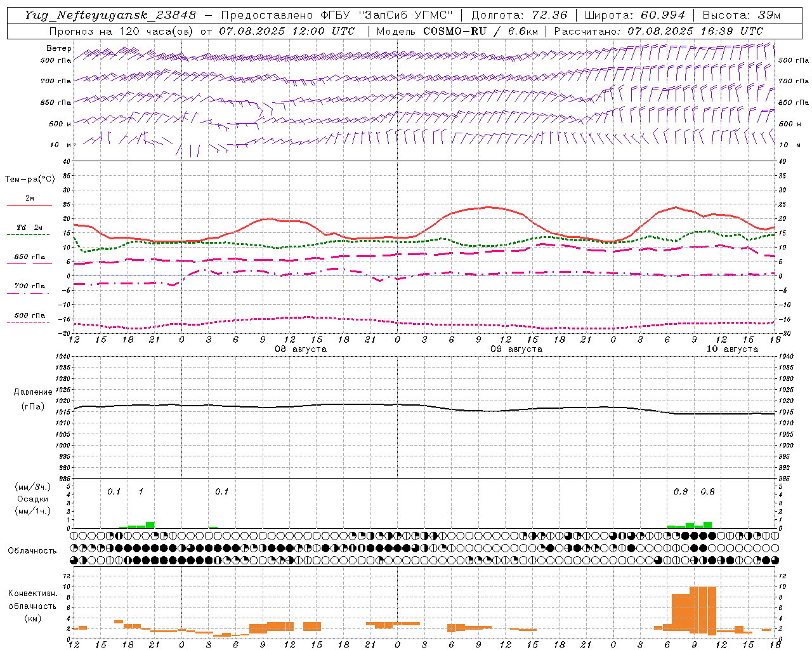This screenshot has height=650, width=812.
Task: Click the (мм/3ч.) precipitation unit label
Action: tap(33, 487)
